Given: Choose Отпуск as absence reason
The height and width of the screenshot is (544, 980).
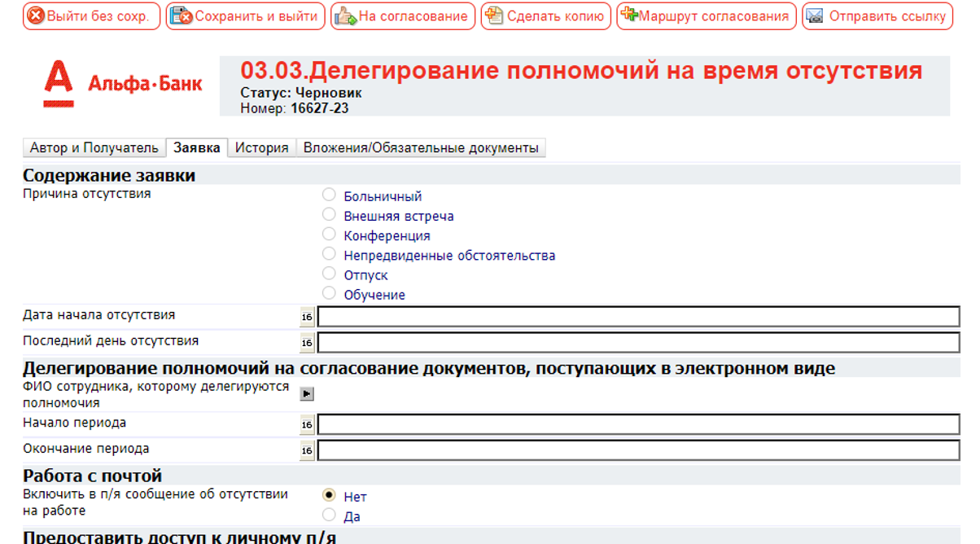Looking at the screenshot, I should pos(329,274).
